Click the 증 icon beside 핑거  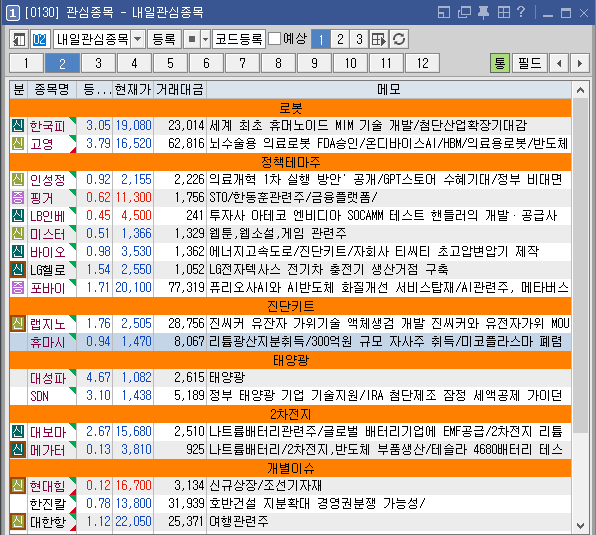(18, 198)
